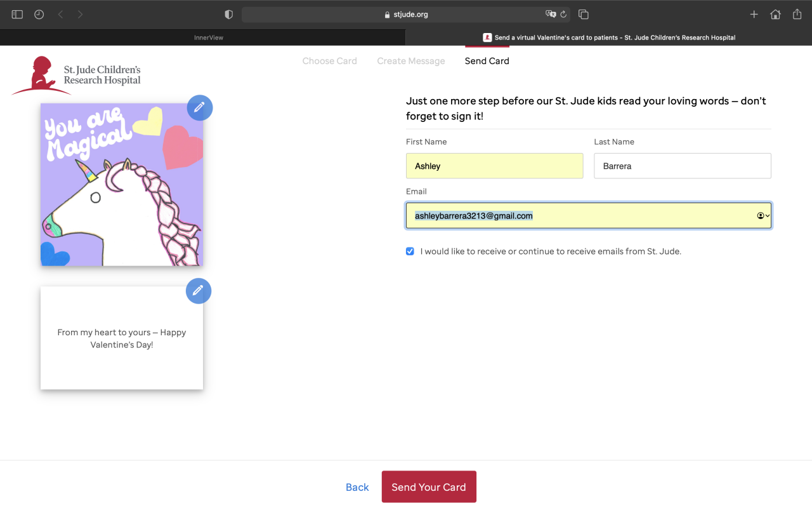
Task: Click the translate icon in address bar
Action: coord(551,14)
